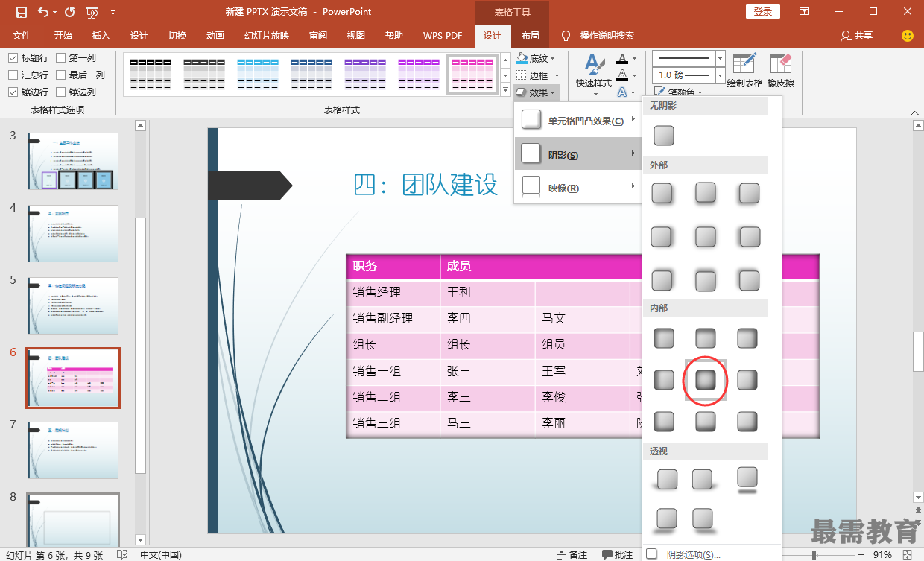
Task: Uncheck the 镶边行 banded rows checkbox
Action: tap(13, 92)
